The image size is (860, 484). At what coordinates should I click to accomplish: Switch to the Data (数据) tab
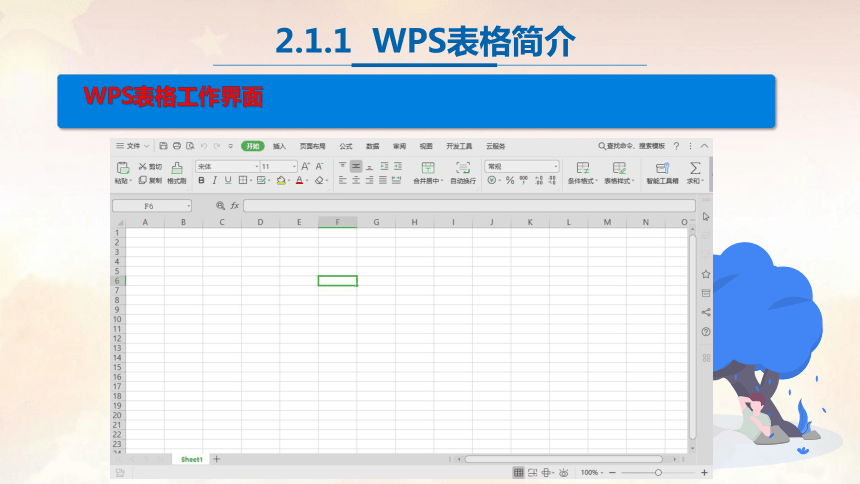click(373, 146)
